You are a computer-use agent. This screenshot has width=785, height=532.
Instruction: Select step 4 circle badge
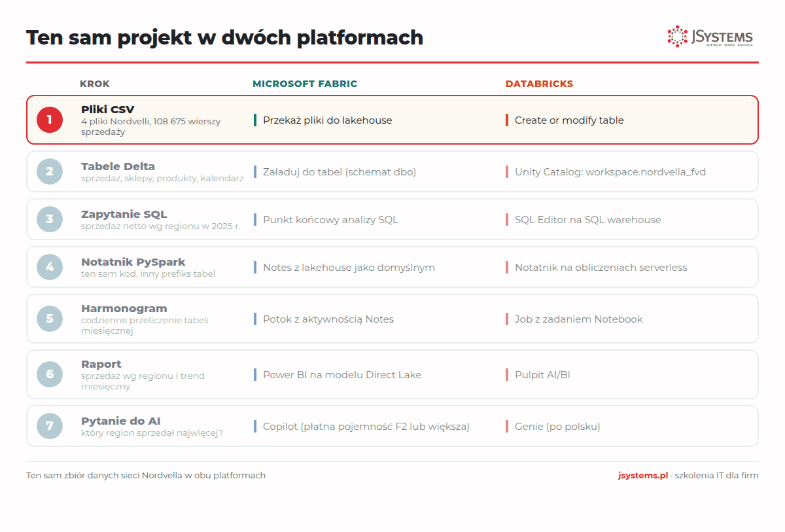(50, 267)
